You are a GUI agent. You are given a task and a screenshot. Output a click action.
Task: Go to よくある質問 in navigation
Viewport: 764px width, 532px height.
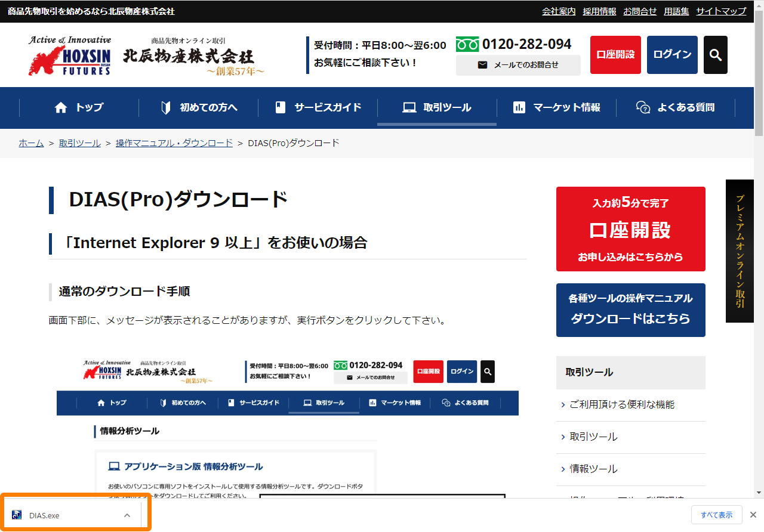pos(675,107)
